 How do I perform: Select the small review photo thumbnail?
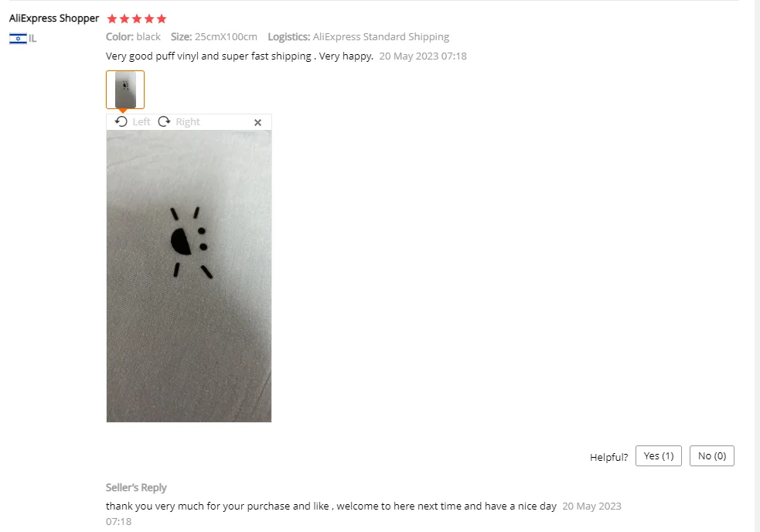point(125,90)
